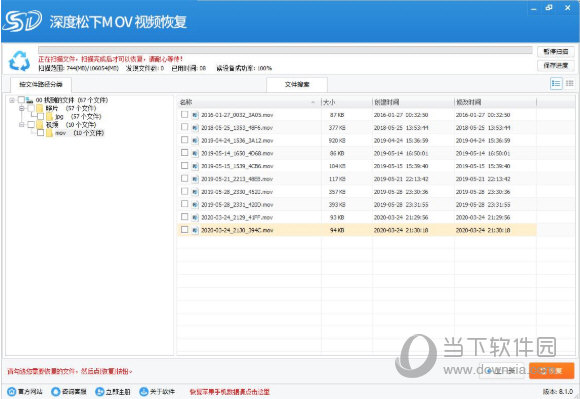The height and width of the screenshot is (399, 580).
Task: Check the jpg folder checkbox
Action: [x=40, y=116]
